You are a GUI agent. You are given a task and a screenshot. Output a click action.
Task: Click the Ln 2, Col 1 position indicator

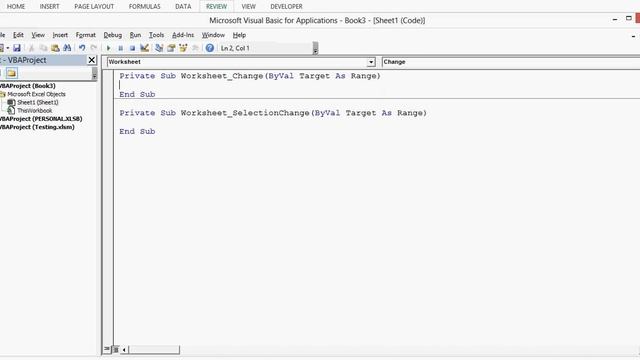coord(235,48)
